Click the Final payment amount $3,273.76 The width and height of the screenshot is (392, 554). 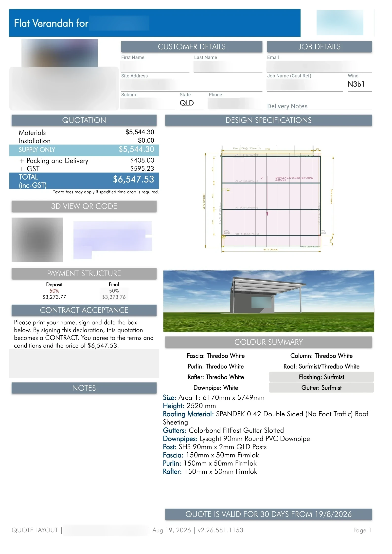(114, 297)
